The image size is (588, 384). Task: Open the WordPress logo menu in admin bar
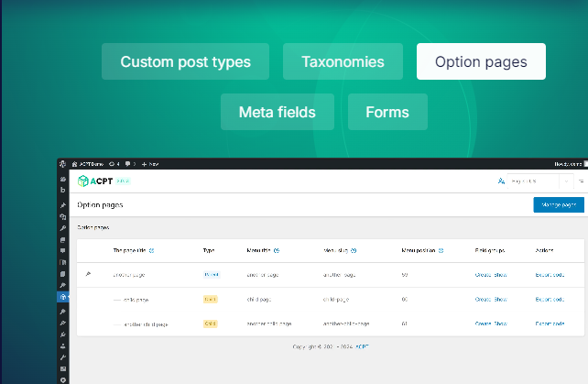[x=62, y=163]
